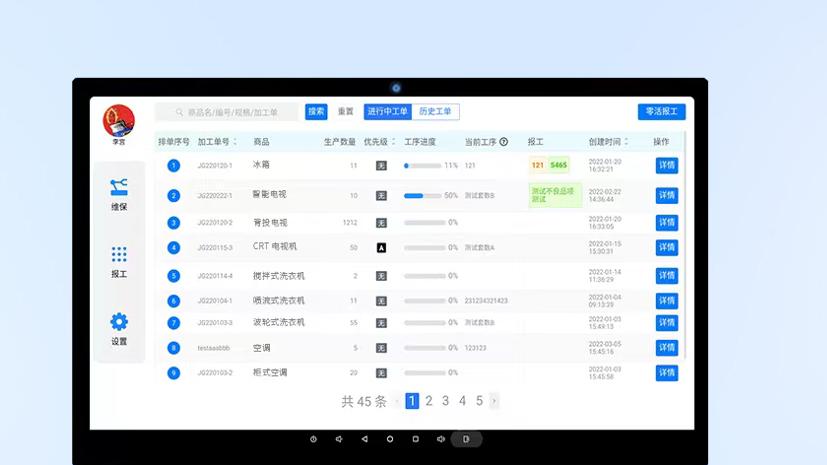Click sequence number 2 circle icon
Image resolution: width=827 pixels, height=465 pixels.
174,196
